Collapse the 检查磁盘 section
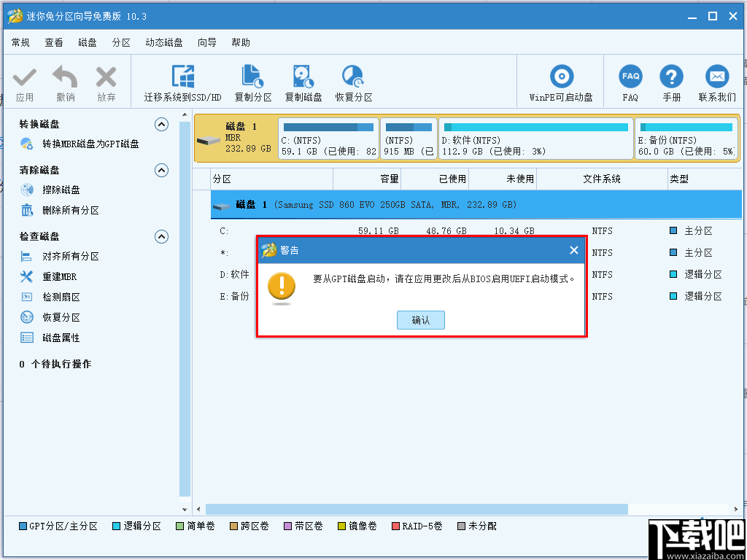 161,236
